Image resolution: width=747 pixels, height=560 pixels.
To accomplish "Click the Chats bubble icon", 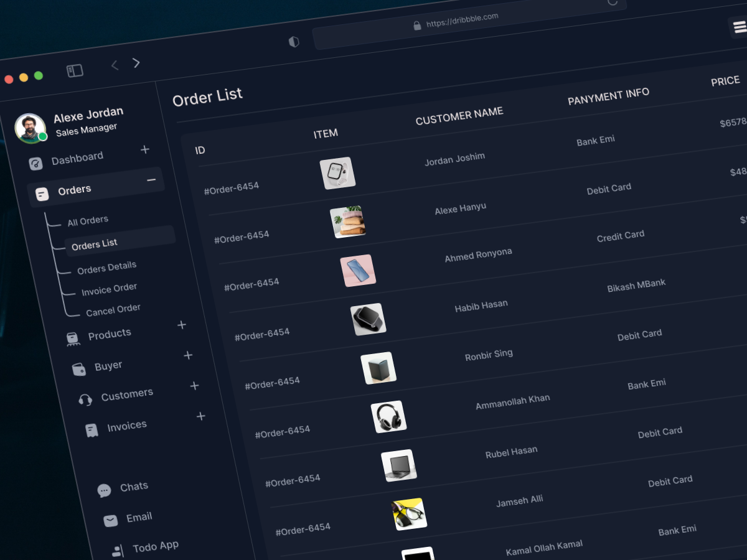I will (104, 490).
